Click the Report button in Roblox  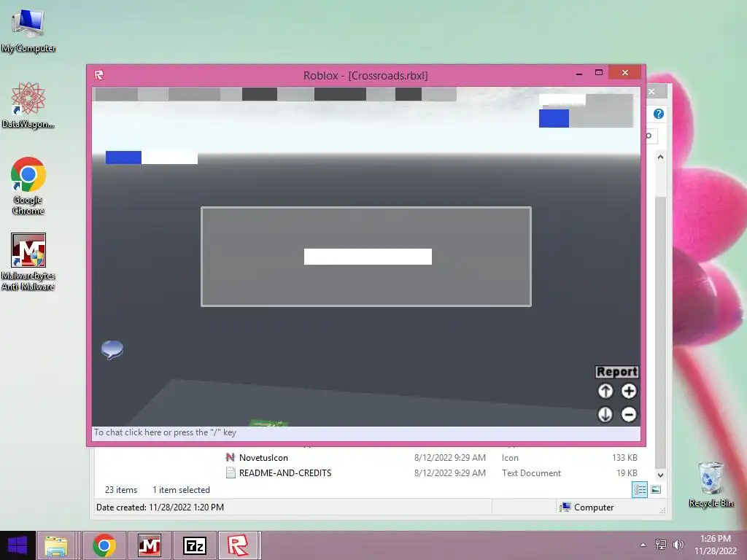(617, 372)
